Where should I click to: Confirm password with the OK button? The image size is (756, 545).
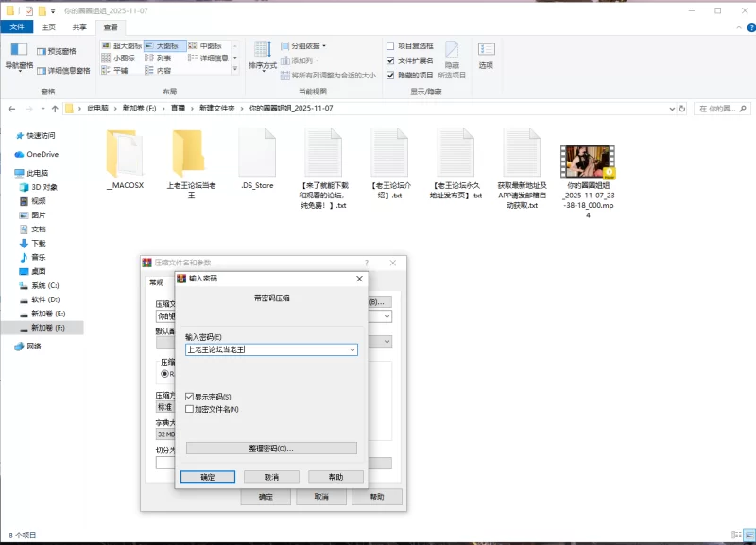[x=208, y=477]
